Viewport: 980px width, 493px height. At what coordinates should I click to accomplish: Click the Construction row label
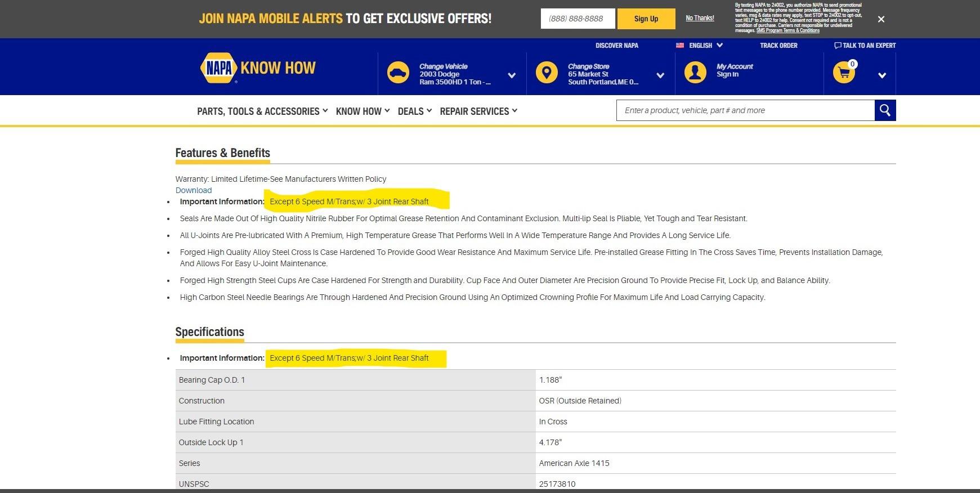[x=202, y=401]
